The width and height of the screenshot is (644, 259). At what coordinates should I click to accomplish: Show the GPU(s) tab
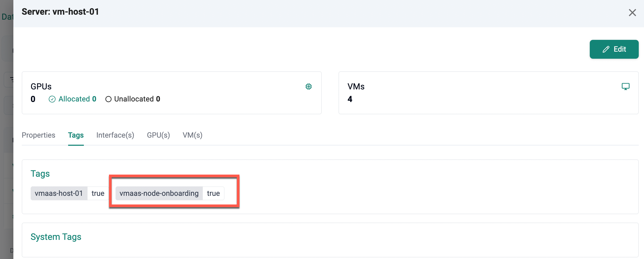158,135
